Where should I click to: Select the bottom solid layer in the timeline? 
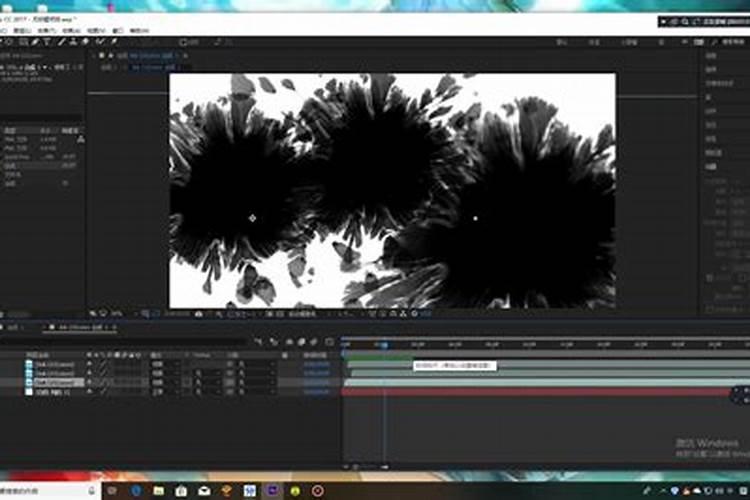pyautogui.click(x=53, y=391)
